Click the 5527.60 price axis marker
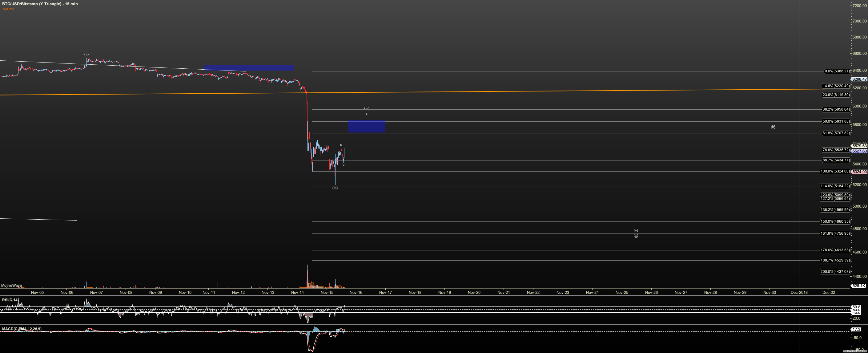Viewport: 868px width, 353px height. coord(859,151)
